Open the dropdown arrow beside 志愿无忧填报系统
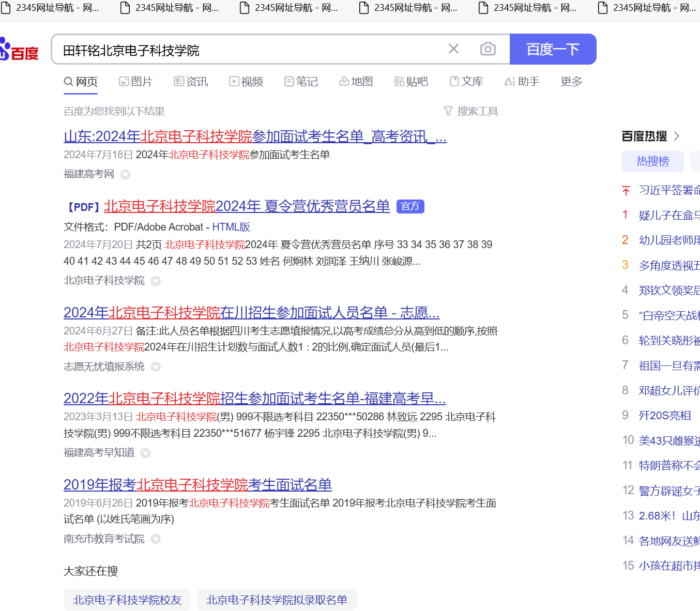This screenshot has height=611, width=700. (156, 367)
